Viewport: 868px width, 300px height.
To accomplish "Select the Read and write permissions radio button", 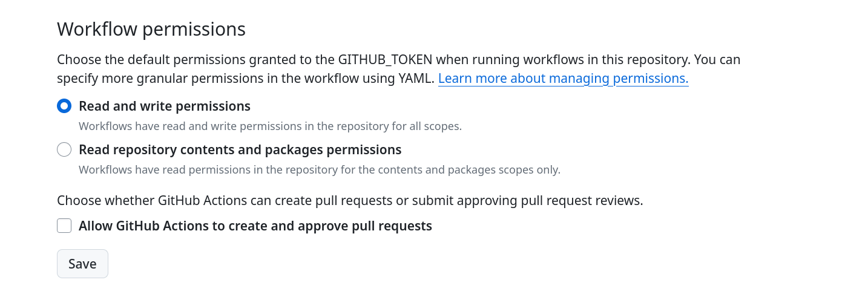I will pyautogui.click(x=64, y=106).
